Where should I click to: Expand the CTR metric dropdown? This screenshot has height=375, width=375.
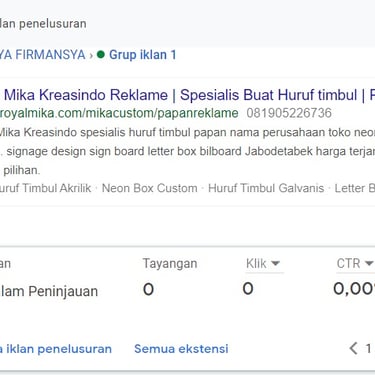tap(355, 264)
